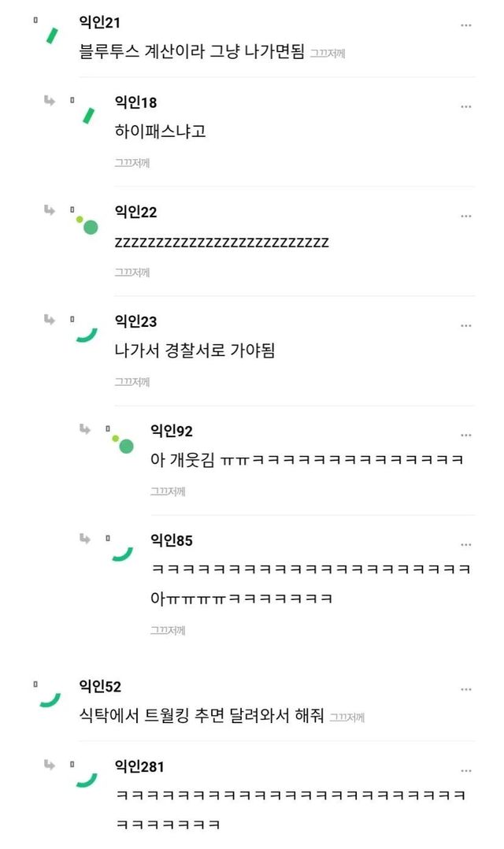Open the more options menu for 익인22's reply
Viewport: 504px width, 849px height.
pos(466,216)
